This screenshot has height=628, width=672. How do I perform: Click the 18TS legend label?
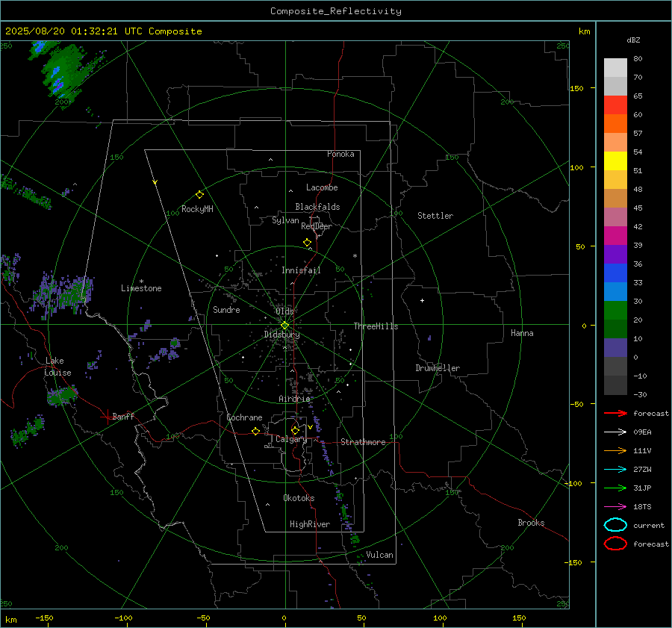click(642, 507)
